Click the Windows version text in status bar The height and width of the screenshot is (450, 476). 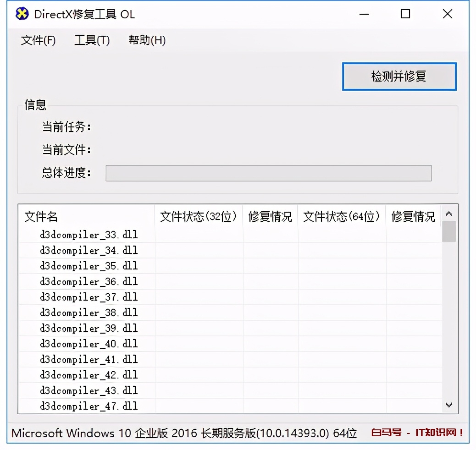183,433
